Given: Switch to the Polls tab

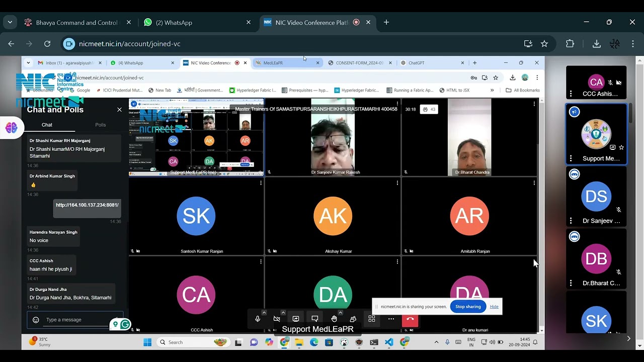Looking at the screenshot, I should (101, 125).
